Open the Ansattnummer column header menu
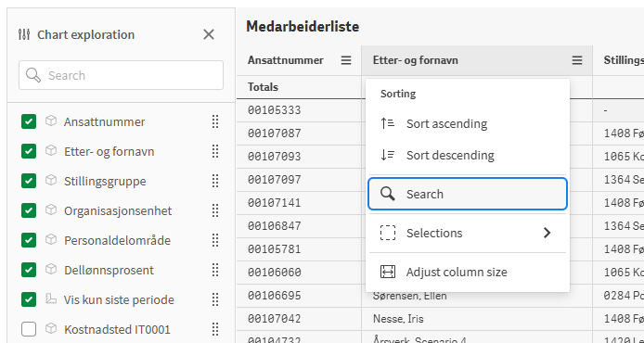The height and width of the screenshot is (343, 644). pos(346,60)
